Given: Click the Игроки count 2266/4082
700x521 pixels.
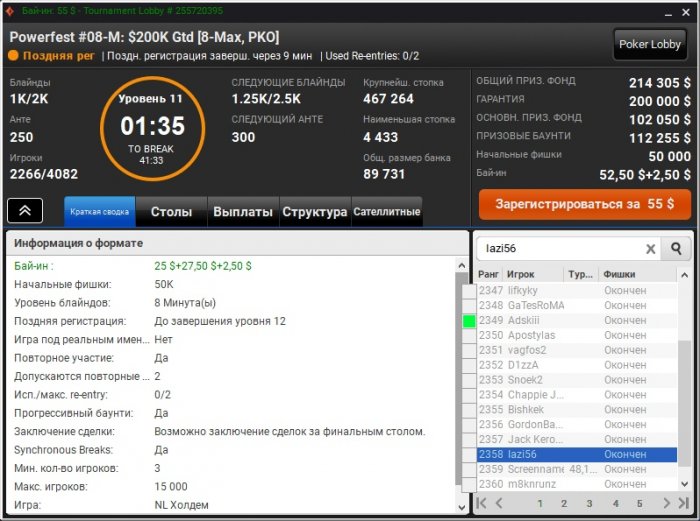Looking at the screenshot, I should [x=44, y=174].
